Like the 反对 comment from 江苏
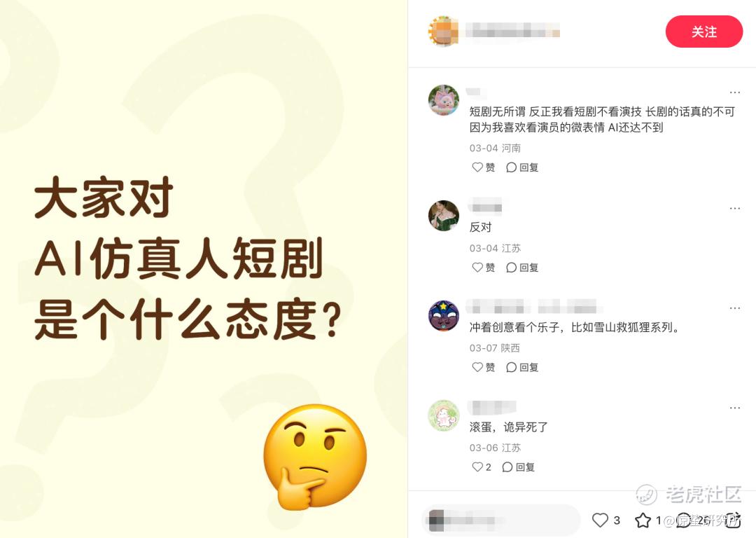The image size is (756, 538). tap(484, 268)
